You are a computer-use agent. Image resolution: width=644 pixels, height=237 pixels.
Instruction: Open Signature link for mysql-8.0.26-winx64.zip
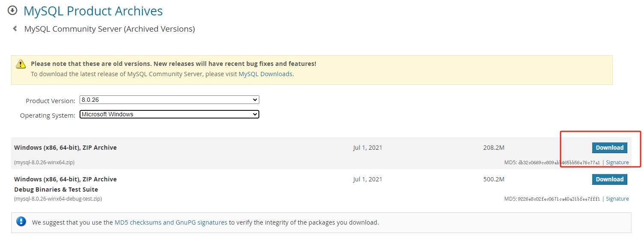(x=617, y=163)
